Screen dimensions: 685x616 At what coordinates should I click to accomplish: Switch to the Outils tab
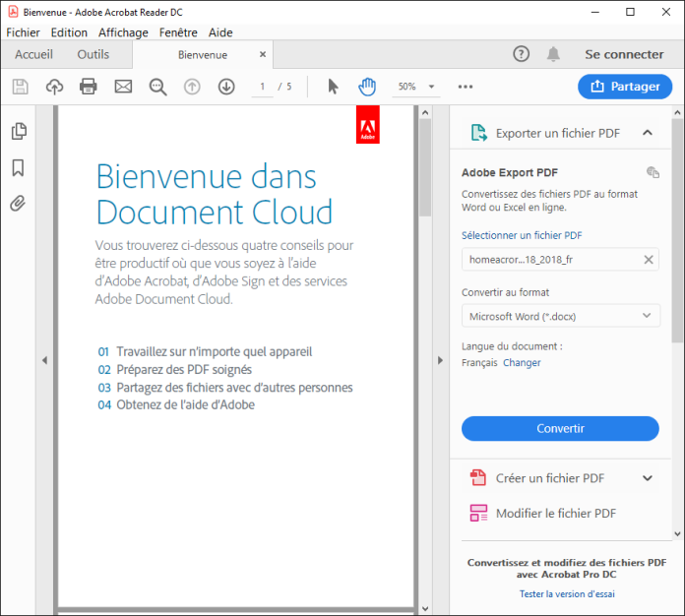click(93, 54)
